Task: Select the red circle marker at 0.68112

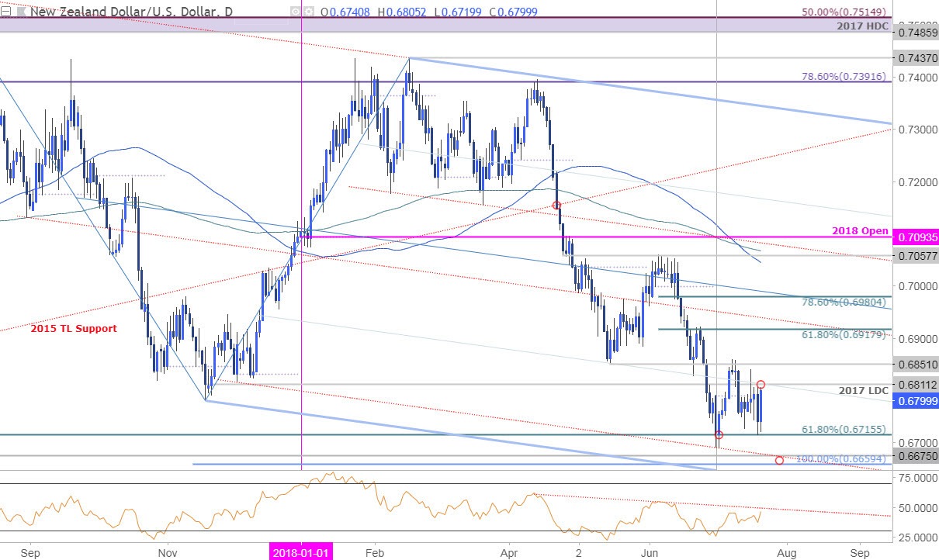Action: 761,385
